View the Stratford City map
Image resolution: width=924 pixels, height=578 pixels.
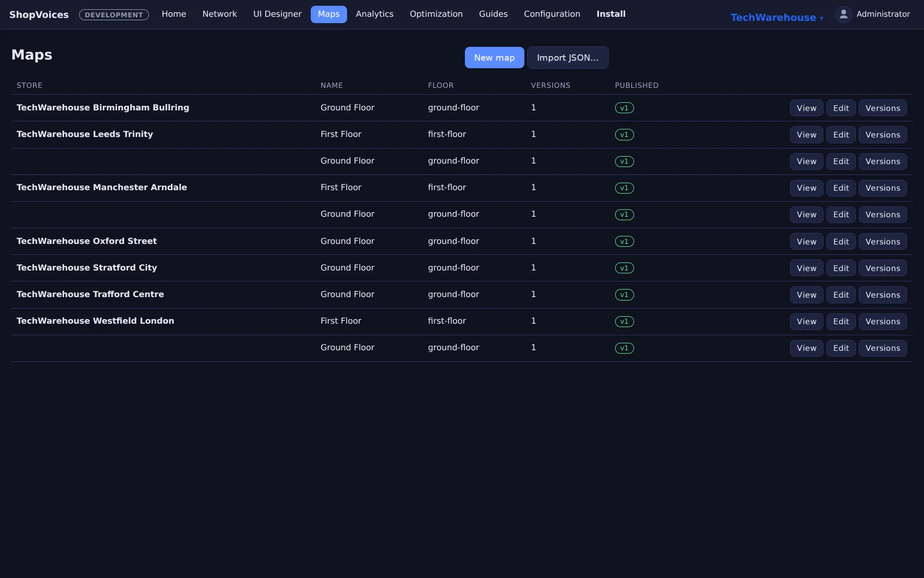pos(806,268)
